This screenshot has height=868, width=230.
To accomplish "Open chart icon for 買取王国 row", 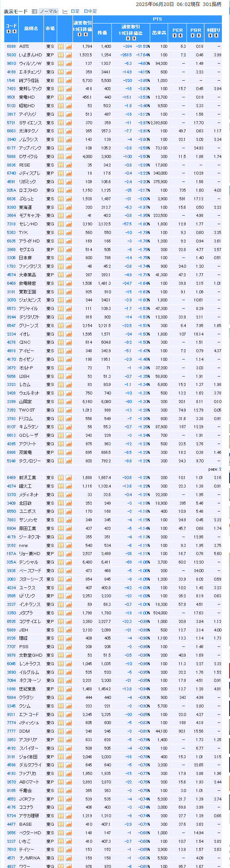I will pos(68,292).
